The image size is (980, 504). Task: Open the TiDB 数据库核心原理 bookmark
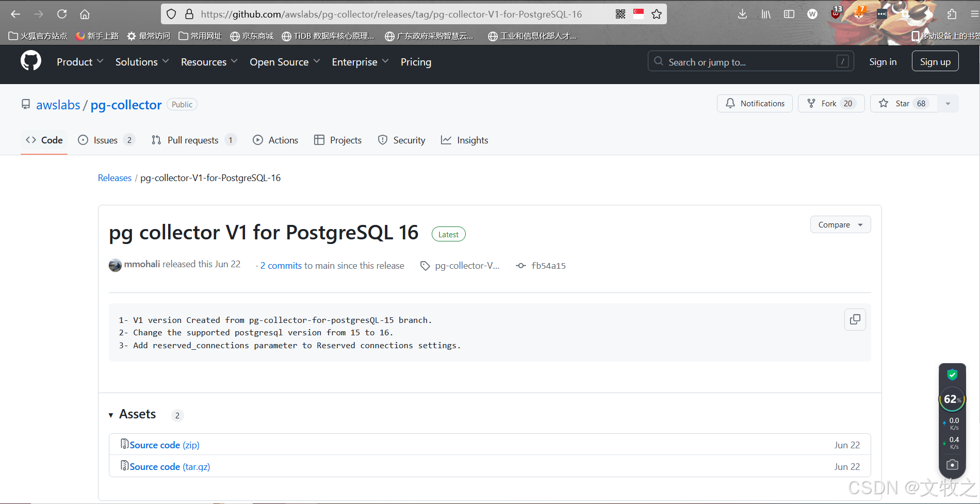(328, 36)
